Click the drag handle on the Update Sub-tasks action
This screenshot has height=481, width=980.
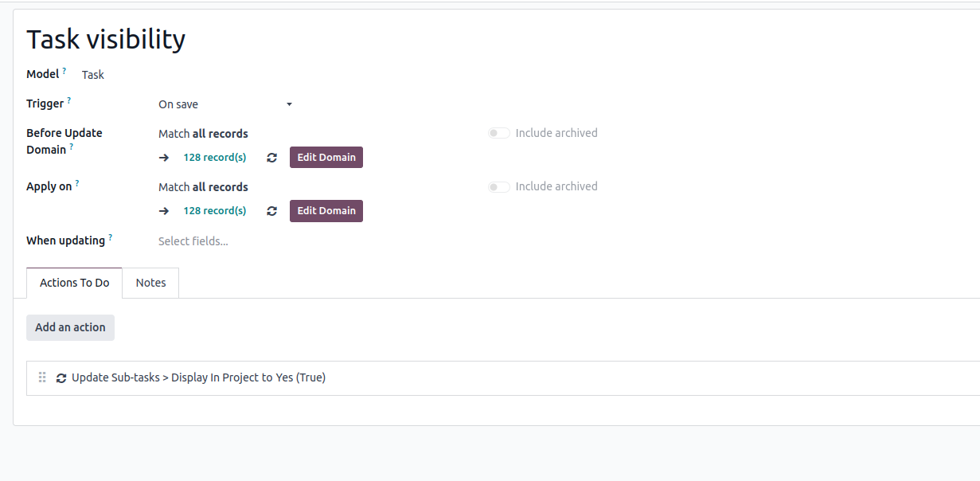pyautogui.click(x=43, y=377)
